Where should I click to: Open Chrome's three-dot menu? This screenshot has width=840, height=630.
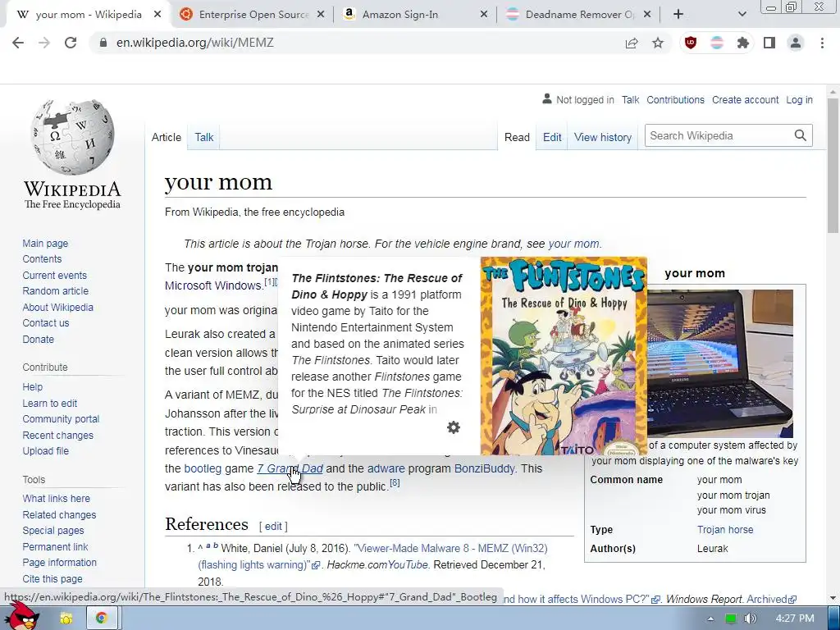click(x=822, y=43)
